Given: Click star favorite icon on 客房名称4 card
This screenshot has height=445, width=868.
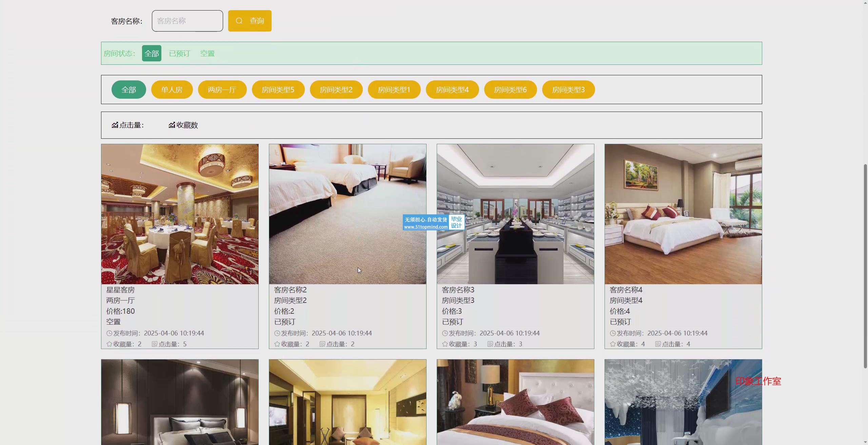Looking at the screenshot, I should 613,344.
